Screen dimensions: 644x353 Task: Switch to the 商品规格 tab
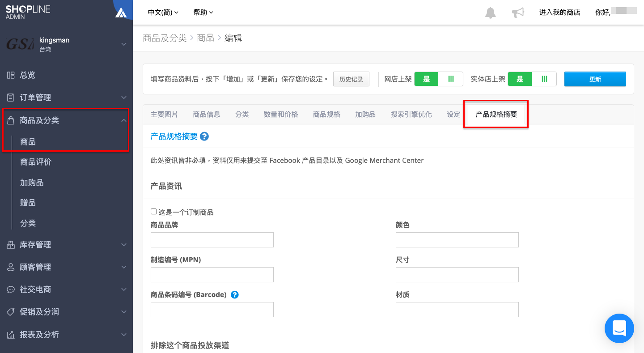[326, 115]
